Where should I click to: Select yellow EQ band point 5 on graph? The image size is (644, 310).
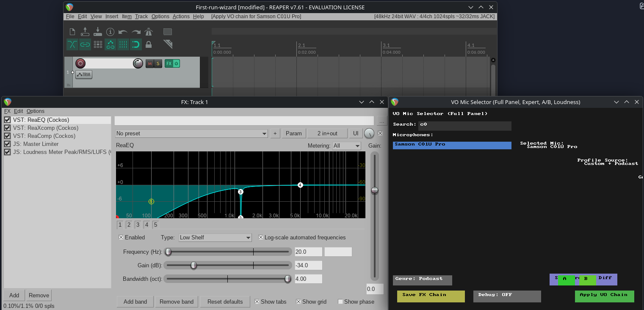[151, 201]
